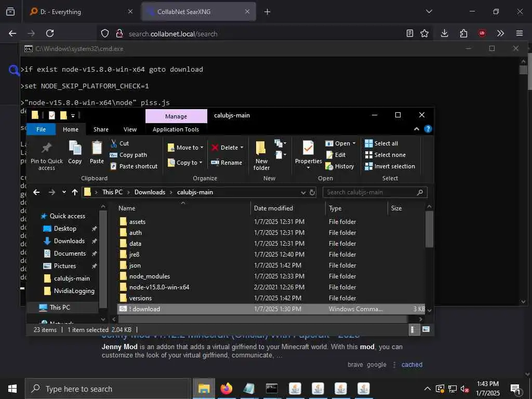Sort files by Type column header

click(x=335, y=208)
